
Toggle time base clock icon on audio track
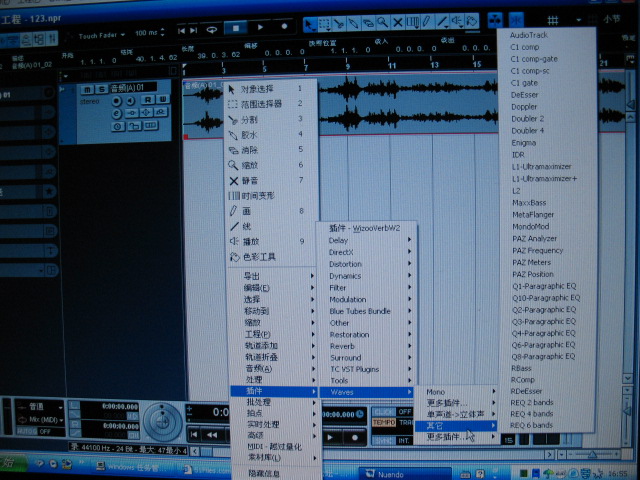118,127
